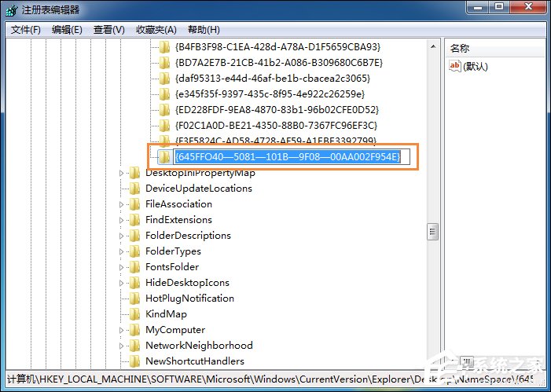551x392 pixels.
Task: Expand the FolderDescriptions key
Action: 121,236
